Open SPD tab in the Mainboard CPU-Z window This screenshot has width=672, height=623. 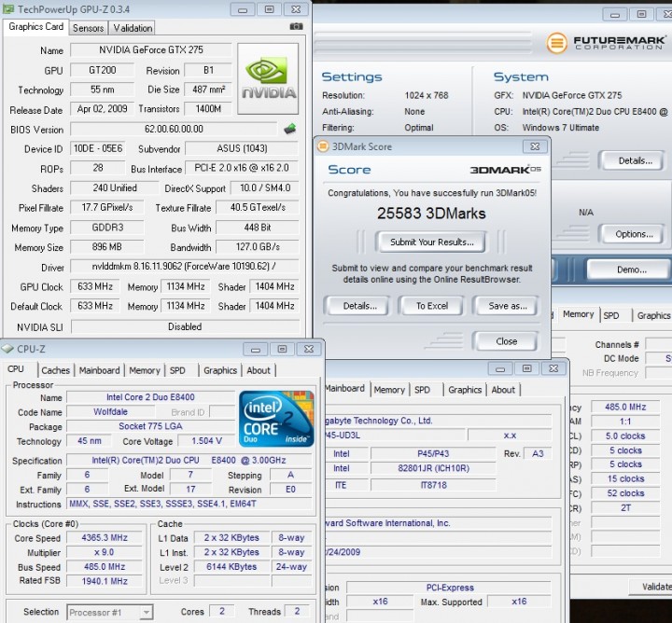click(422, 390)
